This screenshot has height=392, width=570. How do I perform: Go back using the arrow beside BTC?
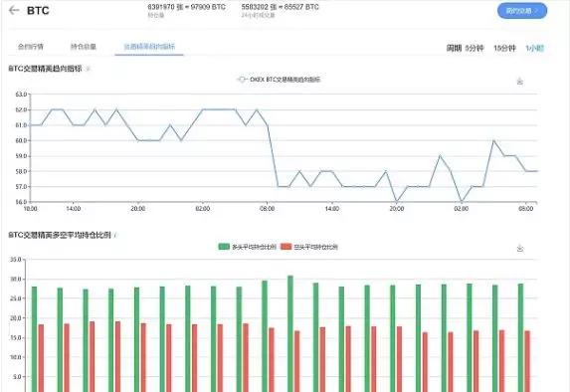tap(14, 10)
